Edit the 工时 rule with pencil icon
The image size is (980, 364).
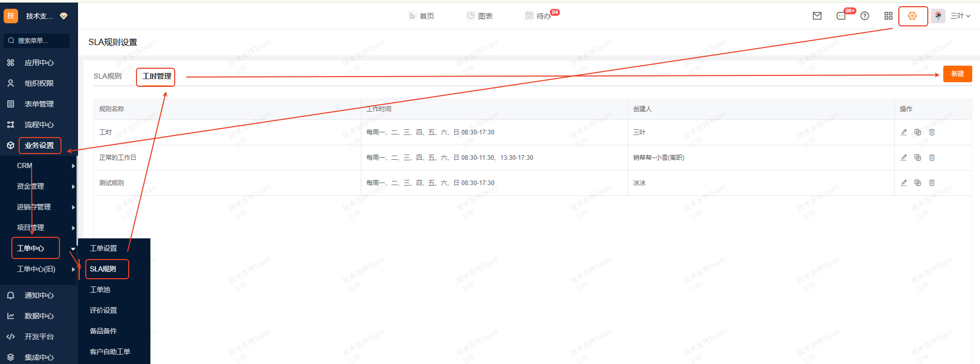click(904, 132)
